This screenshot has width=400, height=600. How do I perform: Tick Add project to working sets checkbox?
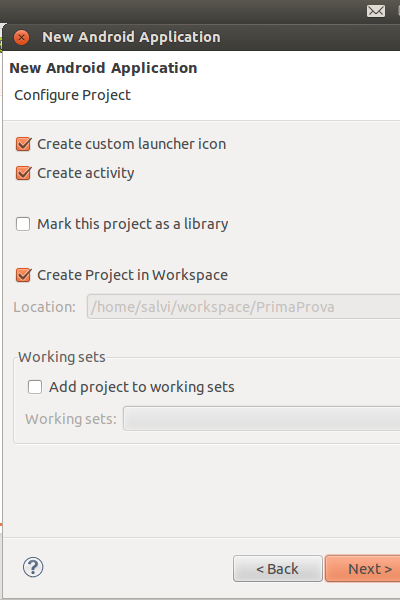tap(35, 387)
